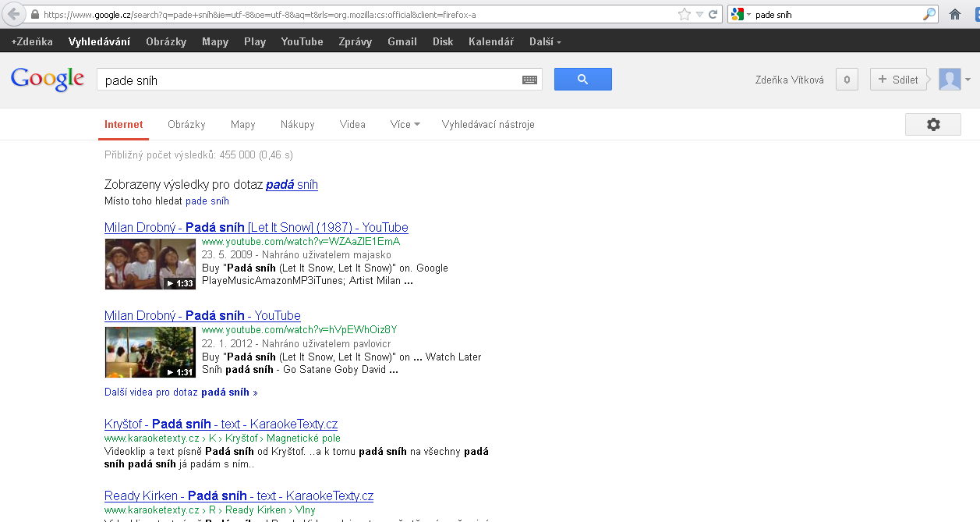980x522 pixels.
Task: Play the 1:33 video thumbnail
Action: point(150,264)
